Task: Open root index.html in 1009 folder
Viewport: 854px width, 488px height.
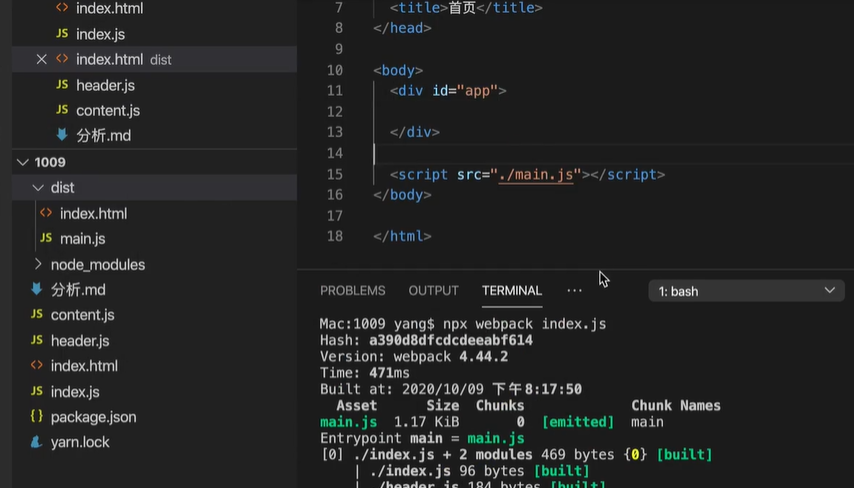Action: point(84,366)
